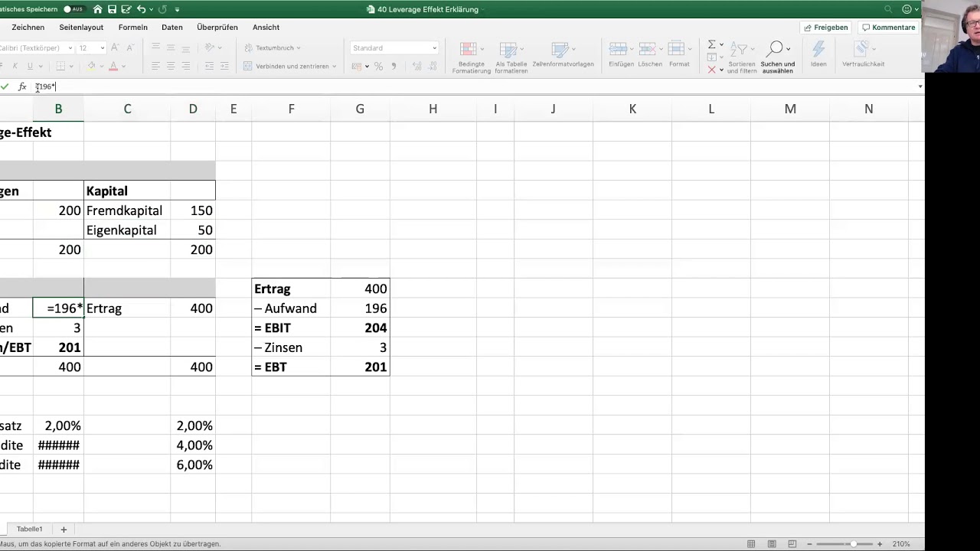Screen dimensions: 980x551
Task: Open the undo history dropdown arrow
Action: tap(151, 9)
